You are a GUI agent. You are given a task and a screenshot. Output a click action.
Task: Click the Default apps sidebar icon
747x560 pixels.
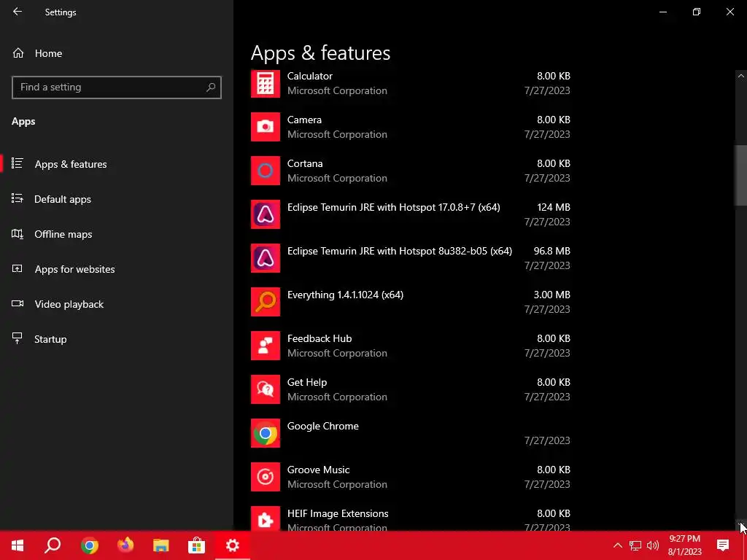pos(18,198)
